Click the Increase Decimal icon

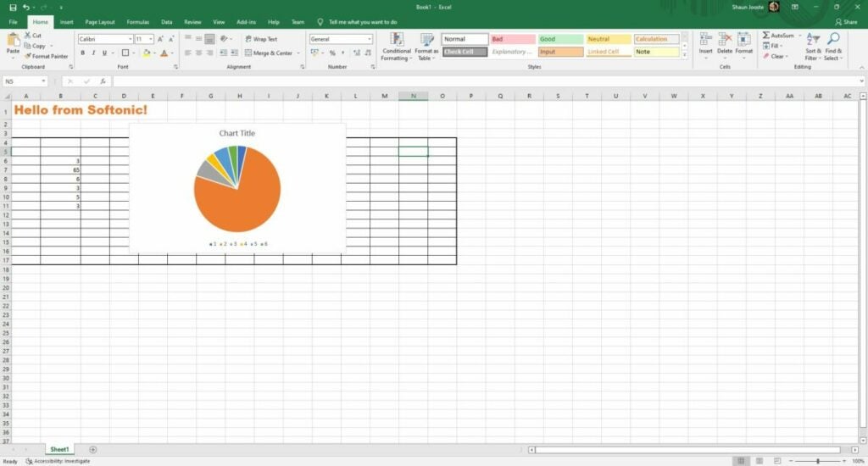click(357, 53)
